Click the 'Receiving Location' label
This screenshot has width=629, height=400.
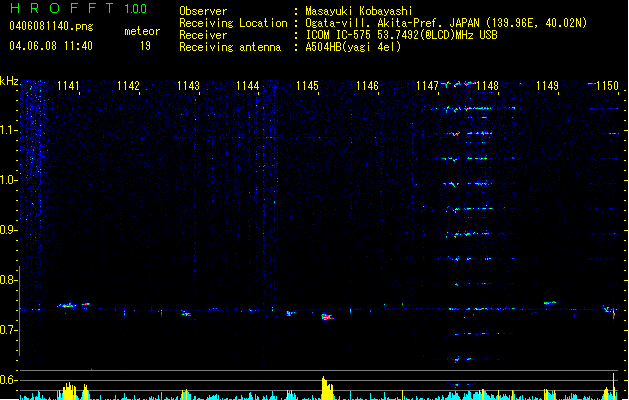[x=233, y=23]
